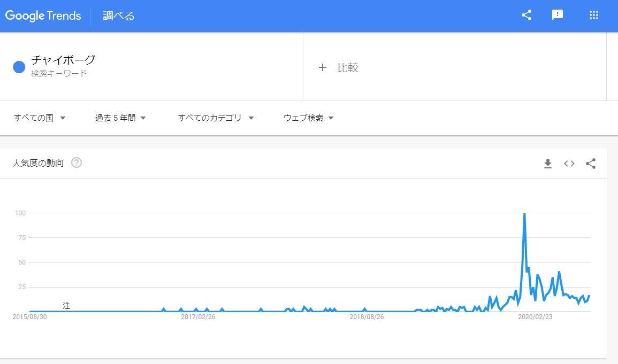This screenshot has width=618, height=364.
Task: Download the chart data as CSV
Action: tap(547, 164)
